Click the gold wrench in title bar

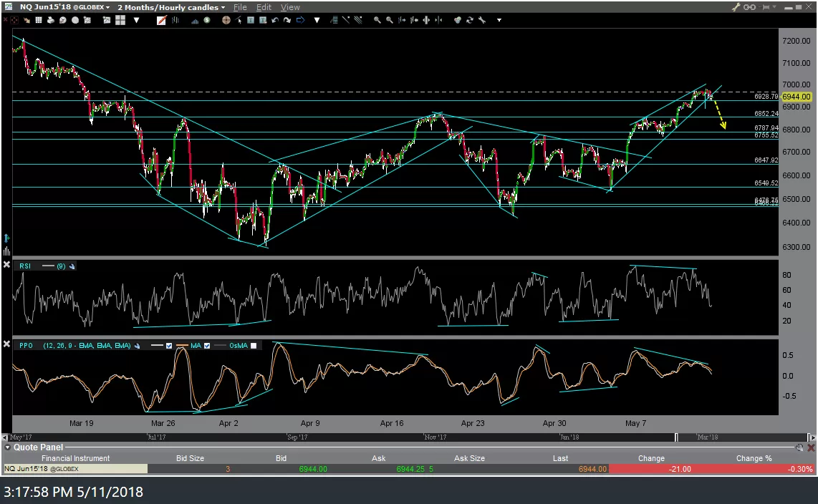pos(736,6)
